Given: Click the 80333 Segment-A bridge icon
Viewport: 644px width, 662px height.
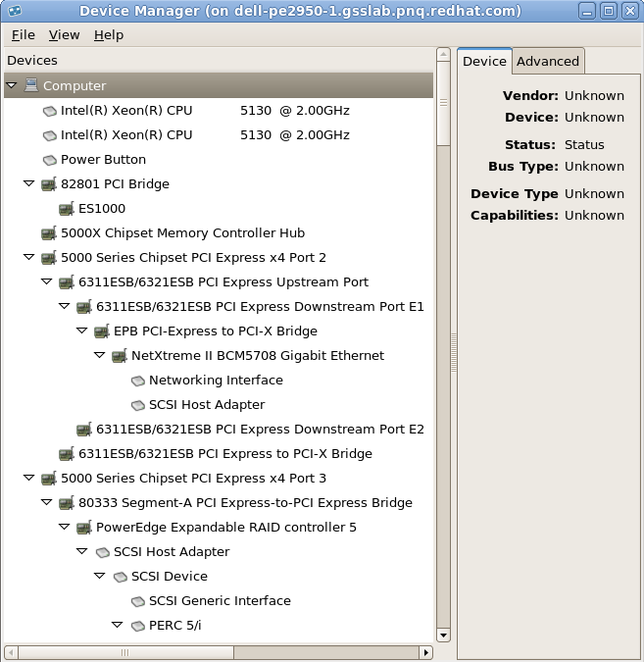Looking at the screenshot, I should coord(67,502).
